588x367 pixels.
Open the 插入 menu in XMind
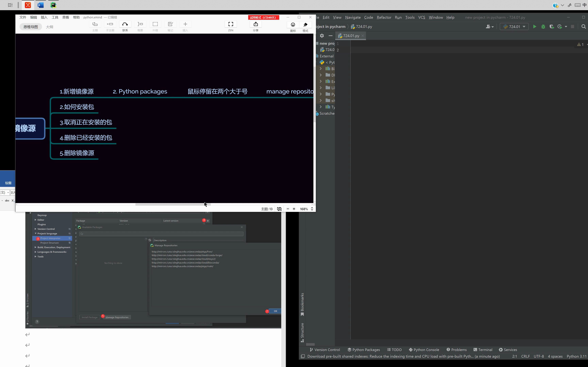tap(44, 18)
